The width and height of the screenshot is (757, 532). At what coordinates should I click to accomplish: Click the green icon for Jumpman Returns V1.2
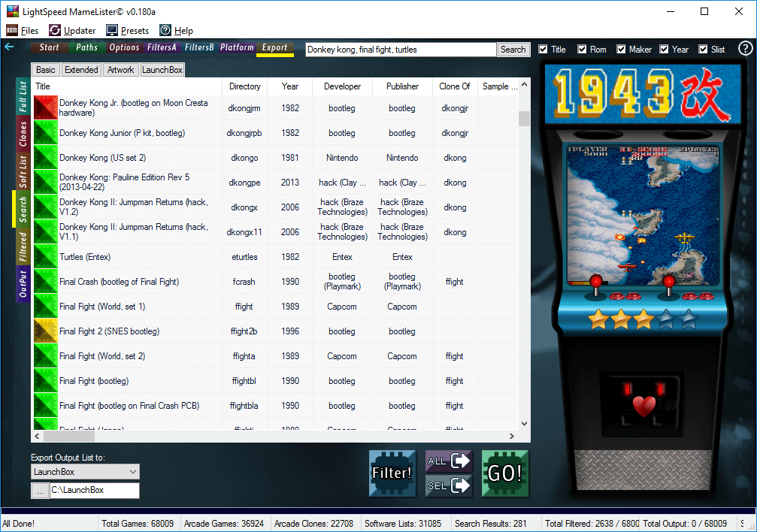coord(46,207)
